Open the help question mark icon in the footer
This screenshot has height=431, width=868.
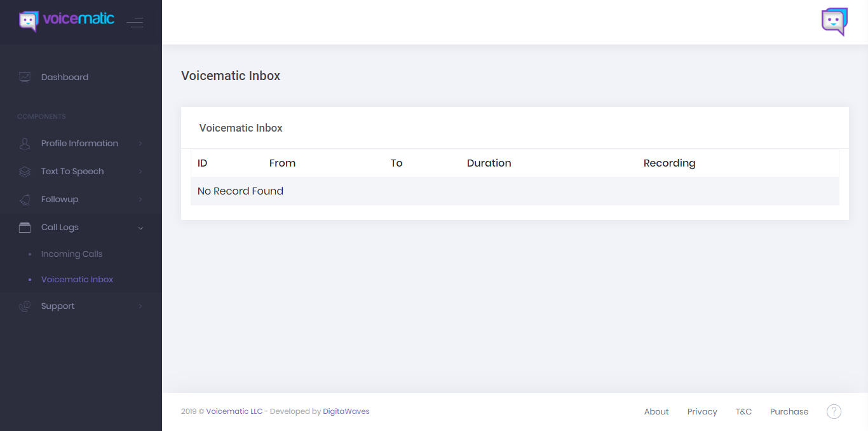point(834,411)
